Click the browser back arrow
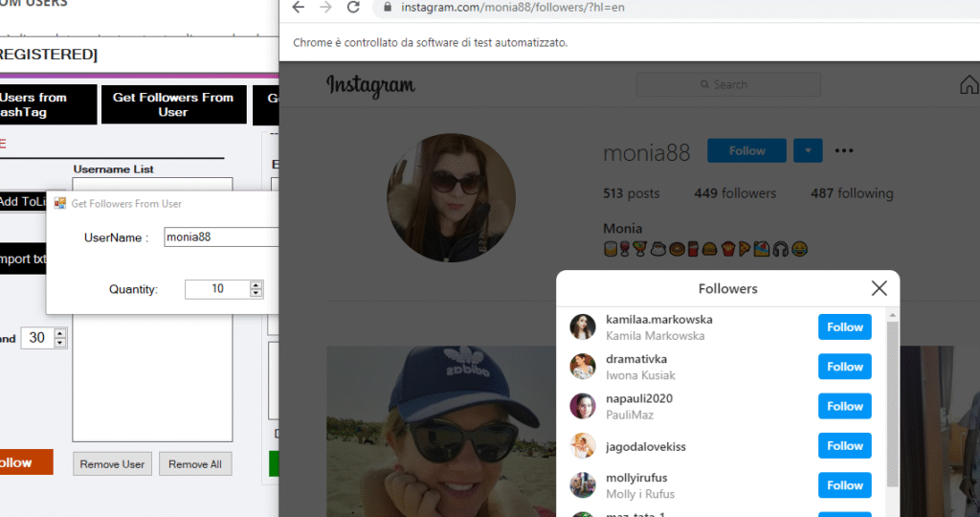This screenshot has height=517, width=980. pyautogui.click(x=298, y=8)
